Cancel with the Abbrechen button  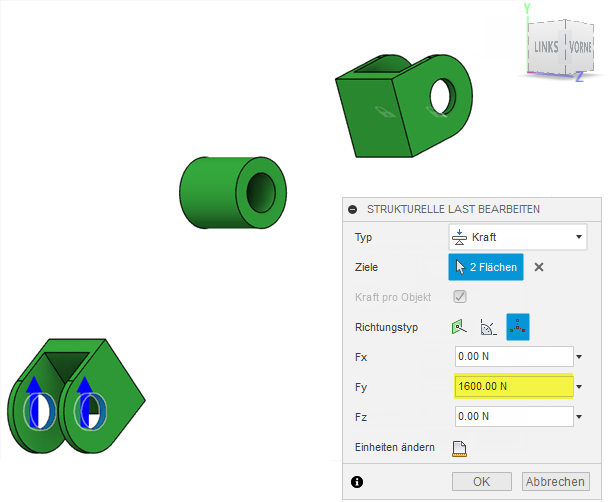tap(555, 481)
